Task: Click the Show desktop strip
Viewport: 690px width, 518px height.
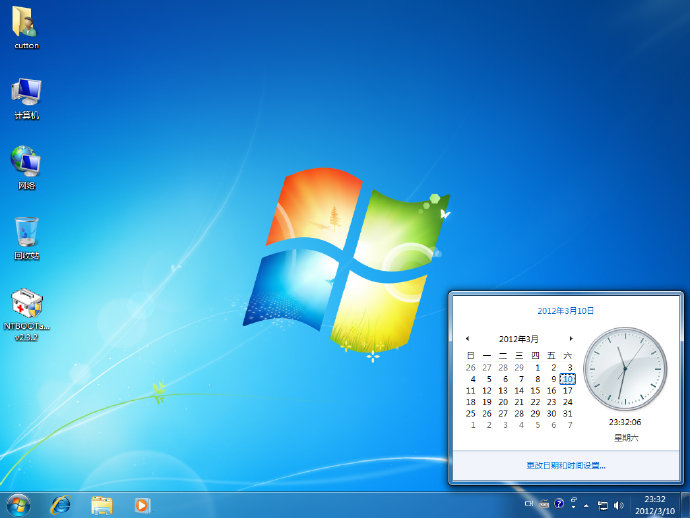Action: 686,505
